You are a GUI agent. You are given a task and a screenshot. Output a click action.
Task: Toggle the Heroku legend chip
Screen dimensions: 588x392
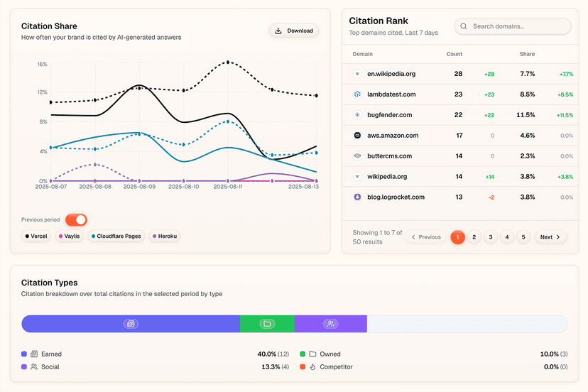[x=164, y=236]
